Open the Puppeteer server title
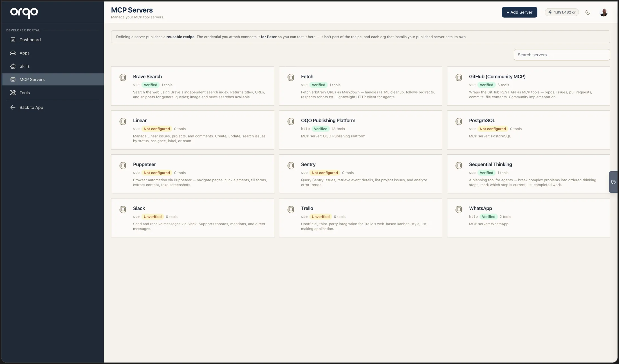 tap(144, 164)
